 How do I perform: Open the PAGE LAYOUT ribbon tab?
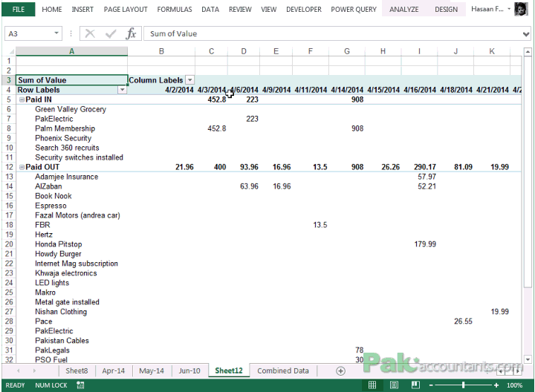click(x=126, y=9)
